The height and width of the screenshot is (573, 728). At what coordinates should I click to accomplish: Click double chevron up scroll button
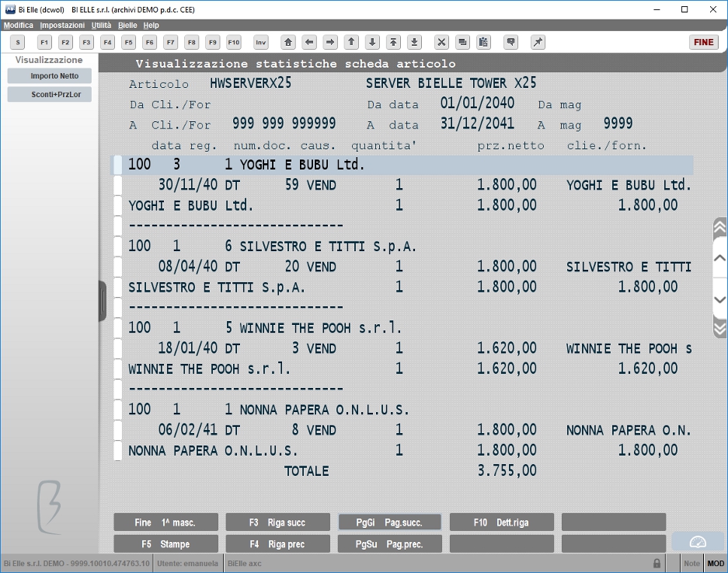(719, 227)
